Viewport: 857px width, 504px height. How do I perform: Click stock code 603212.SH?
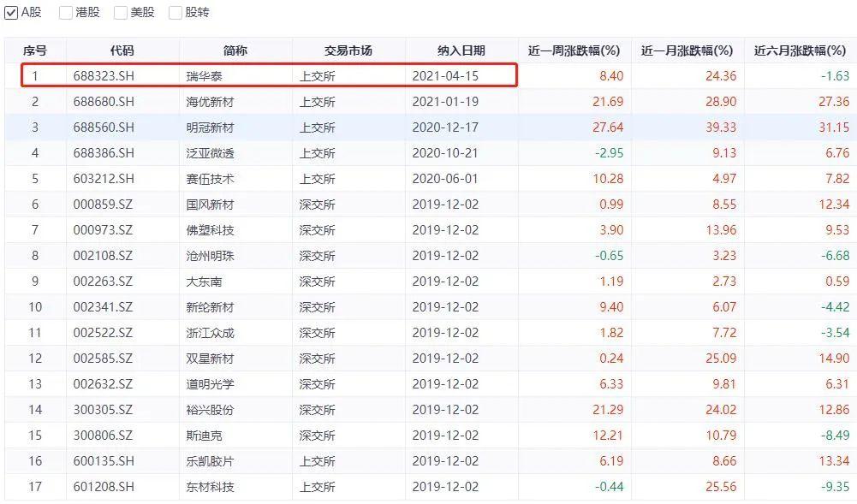[104, 179]
